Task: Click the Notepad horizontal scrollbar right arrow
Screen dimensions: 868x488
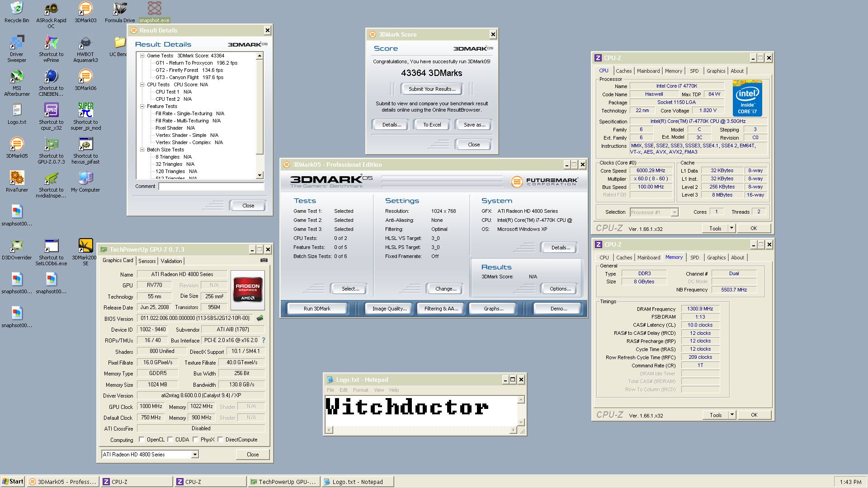Action: (513, 430)
